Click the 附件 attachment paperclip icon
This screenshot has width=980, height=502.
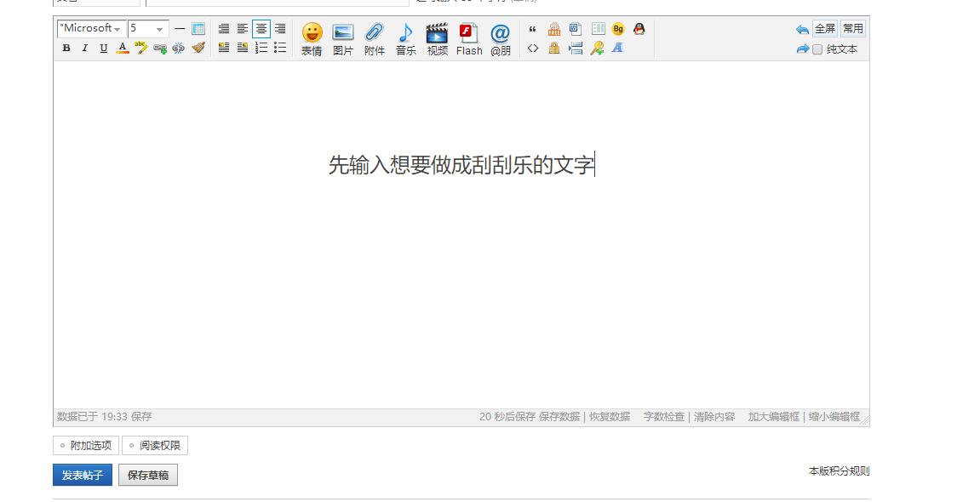click(374, 39)
